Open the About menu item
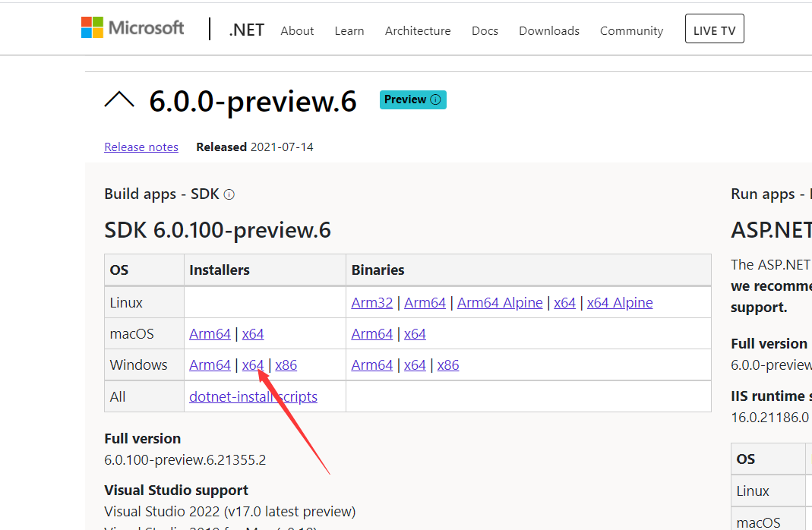This screenshot has width=812, height=530. click(x=297, y=31)
